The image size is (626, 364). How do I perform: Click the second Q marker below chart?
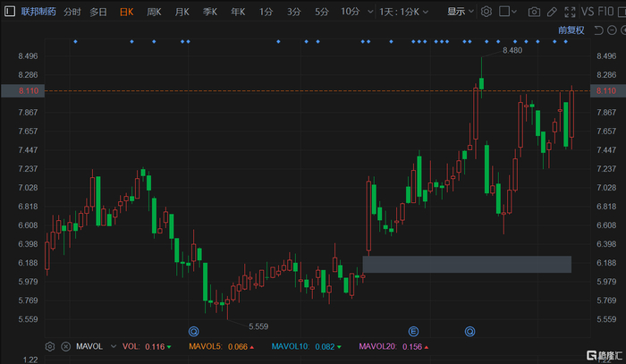(469, 331)
